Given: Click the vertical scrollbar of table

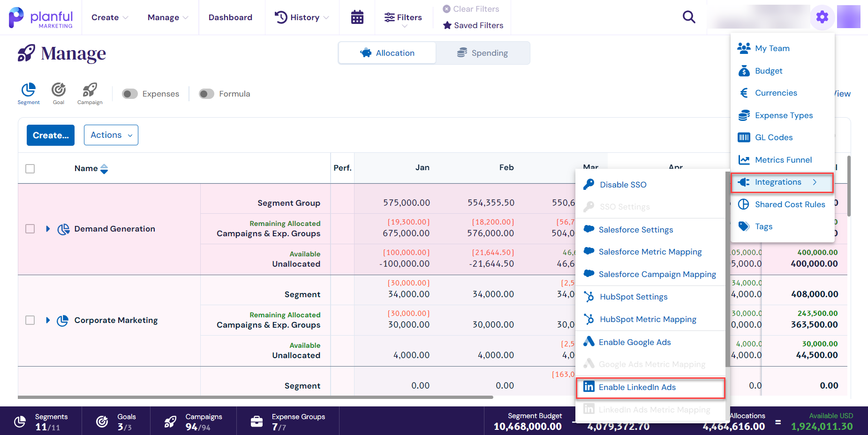Looking at the screenshot, I should (x=849, y=186).
